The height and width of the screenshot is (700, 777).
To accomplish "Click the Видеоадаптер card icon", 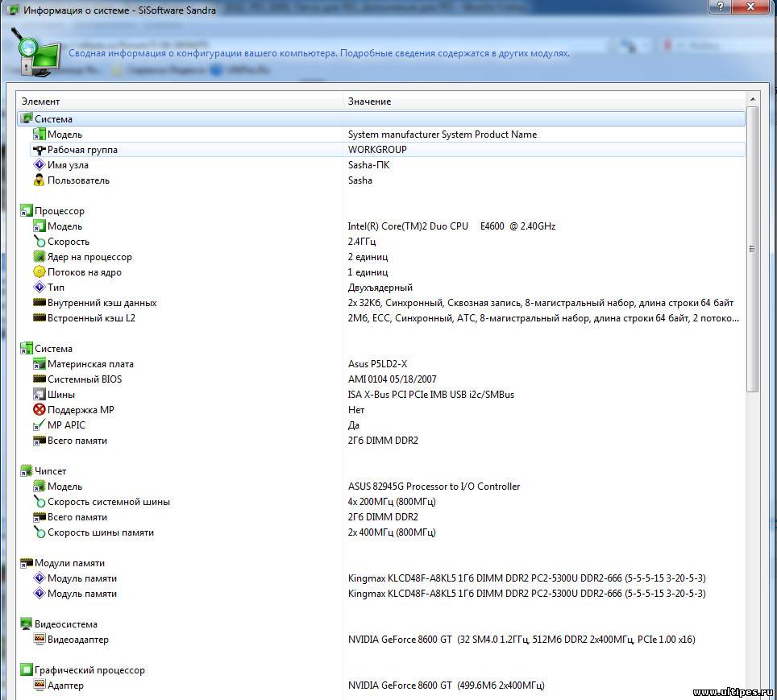I will click(x=39, y=640).
